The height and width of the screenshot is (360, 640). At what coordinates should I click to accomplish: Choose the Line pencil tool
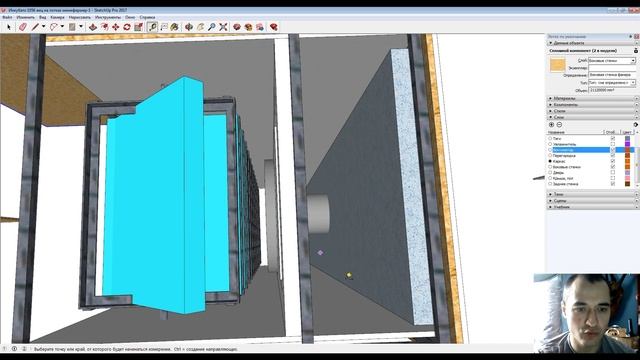(36, 27)
